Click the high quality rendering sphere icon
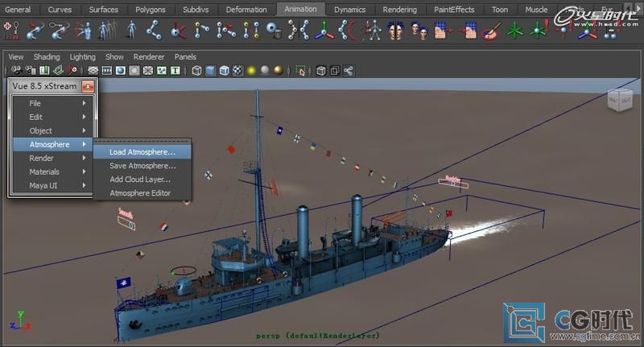Image resolution: width=644 pixels, height=347 pixels. coord(279,71)
